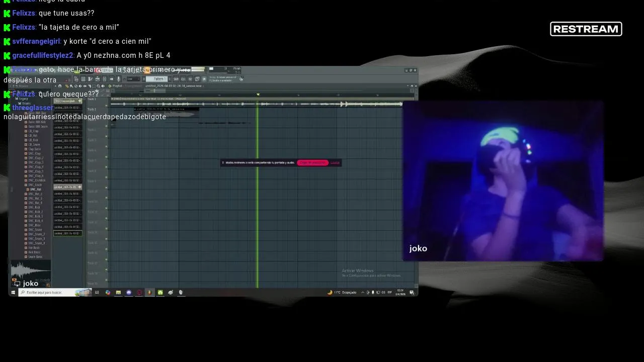Screen dimensions: 644x362
Task: Select DNC_Crash sample in Browser
Action: click(34, 185)
